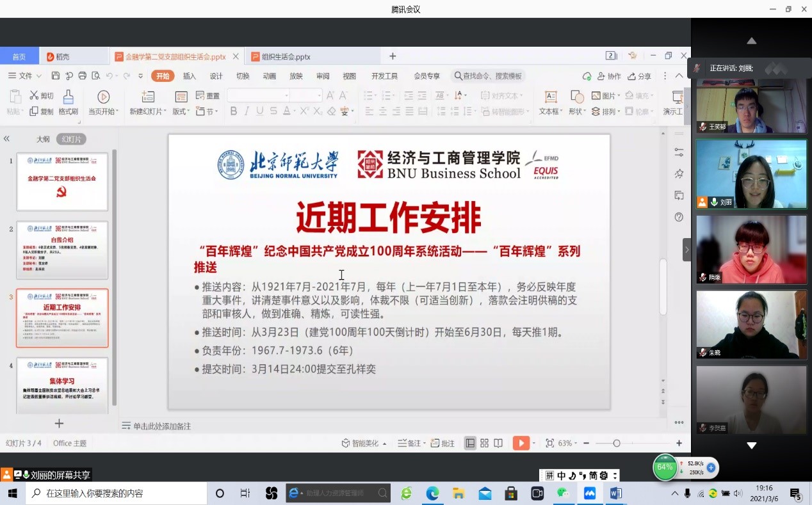Viewport: 812px width, 505px height.
Task: Click the 协作 collaboration button
Action: (x=609, y=76)
